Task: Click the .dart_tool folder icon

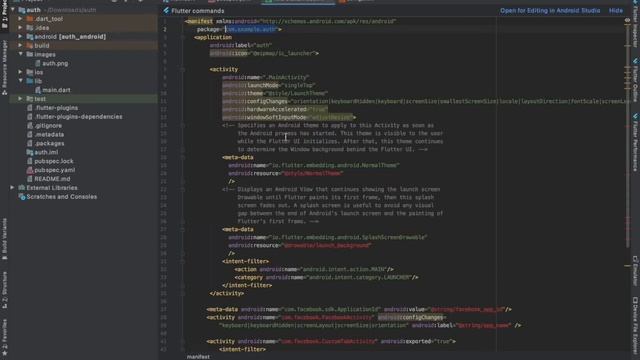Action: click(30, 19)
